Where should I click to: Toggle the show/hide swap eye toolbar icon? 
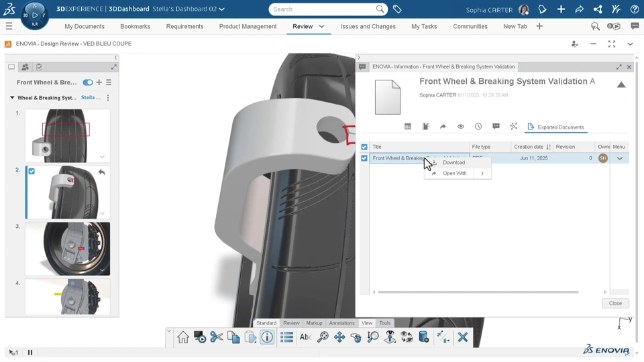tap(407, 337)
